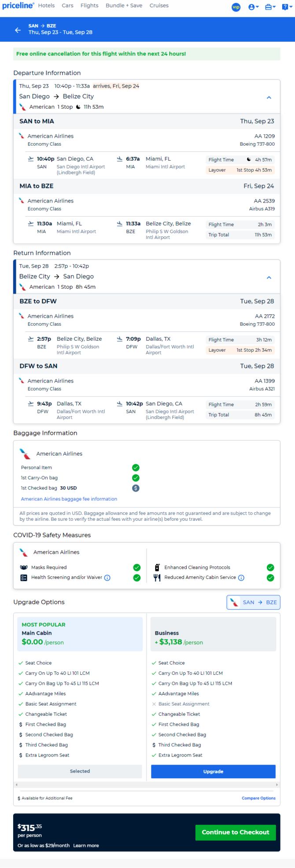Viewport: 295px width, 868px height.
Task: Open the user account icon menu
Action: click(x=253, y=7)
